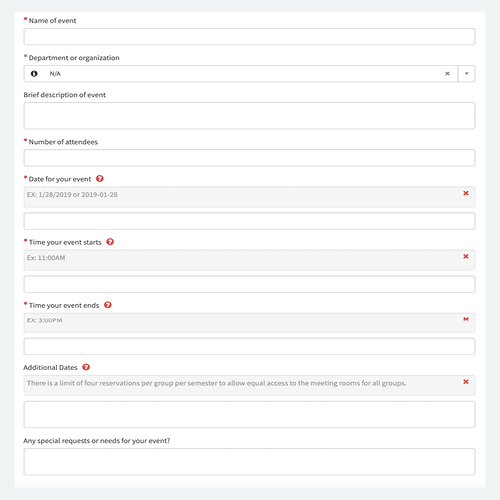Click help icon beside Date for your event
The height and width of the screenshot is (500, 500).
[x=100, y=179]
